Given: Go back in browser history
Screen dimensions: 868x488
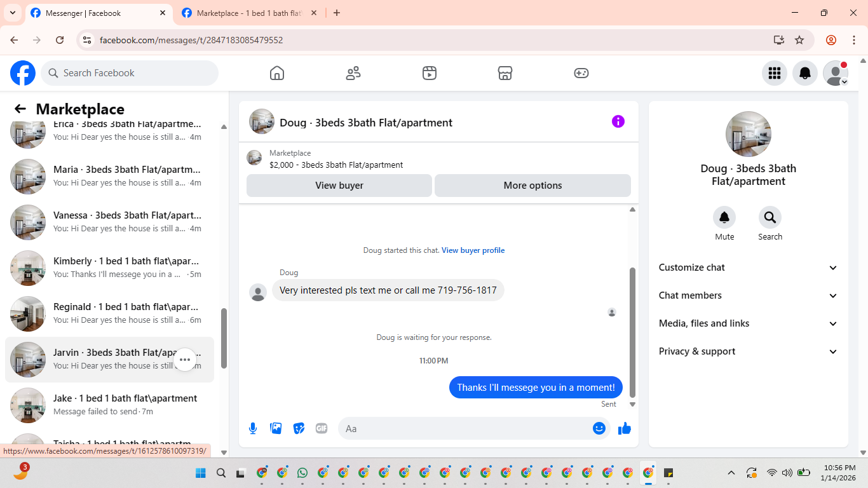Looking at the screenshot, I should (x=14, y=40).
